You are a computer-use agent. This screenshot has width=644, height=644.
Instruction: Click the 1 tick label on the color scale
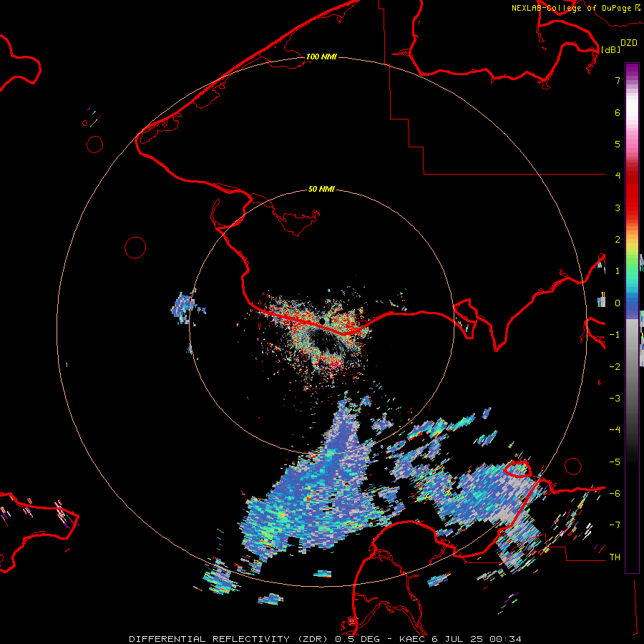pyautogui.click(x=618, y=271)
